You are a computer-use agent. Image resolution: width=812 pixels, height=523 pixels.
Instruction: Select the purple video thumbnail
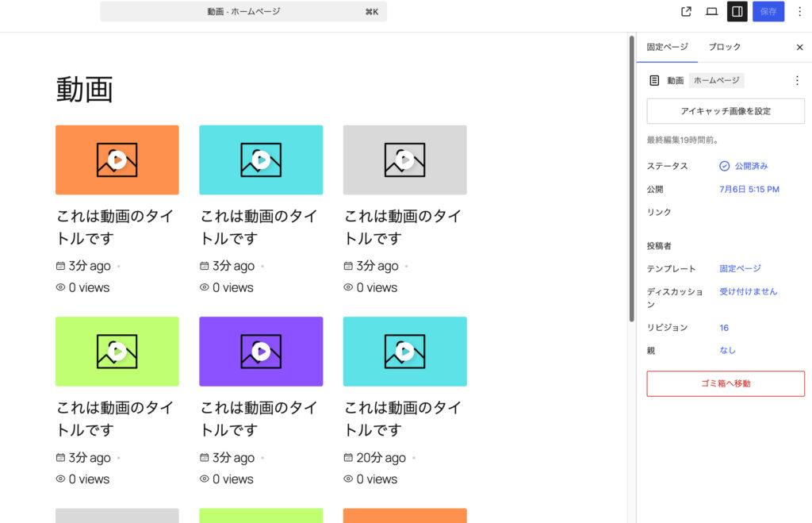click(261, 352)
